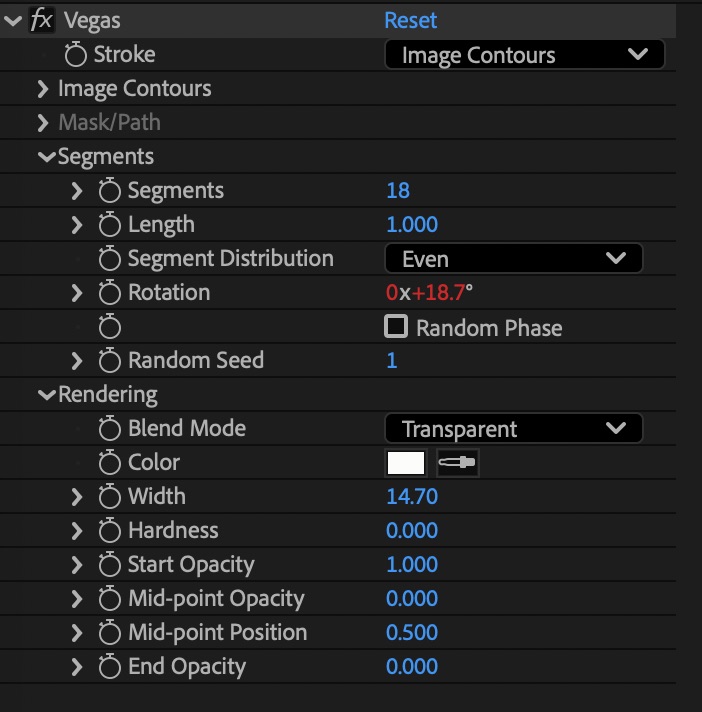
Task: Click the Rotation stopwatch icon
Action: pos(110,293)
